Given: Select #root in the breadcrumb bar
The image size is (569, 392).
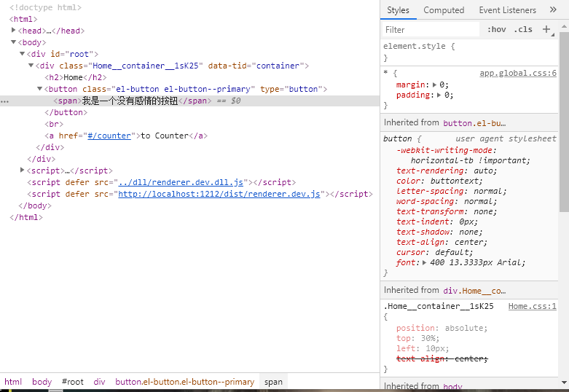Looking at the screenshot, I should click(73, 382).
